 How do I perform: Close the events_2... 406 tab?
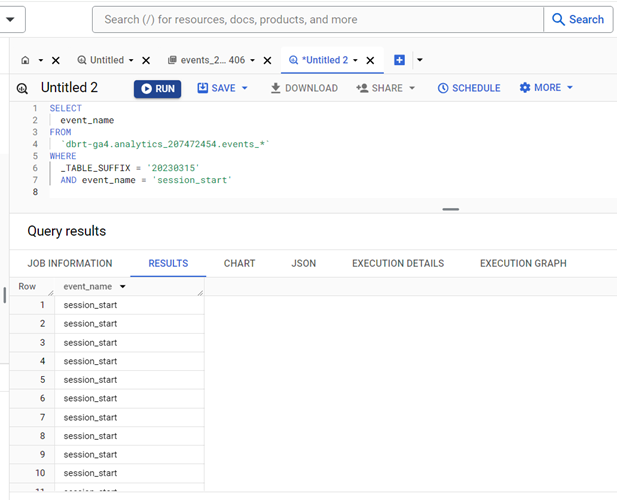click(267, 60)
